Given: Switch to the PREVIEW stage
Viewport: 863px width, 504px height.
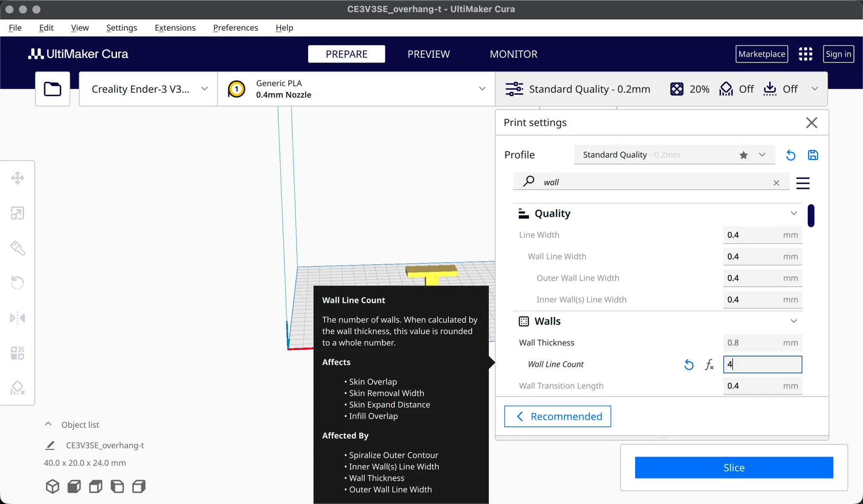Looking at the screenshot, I should point(428,54).
